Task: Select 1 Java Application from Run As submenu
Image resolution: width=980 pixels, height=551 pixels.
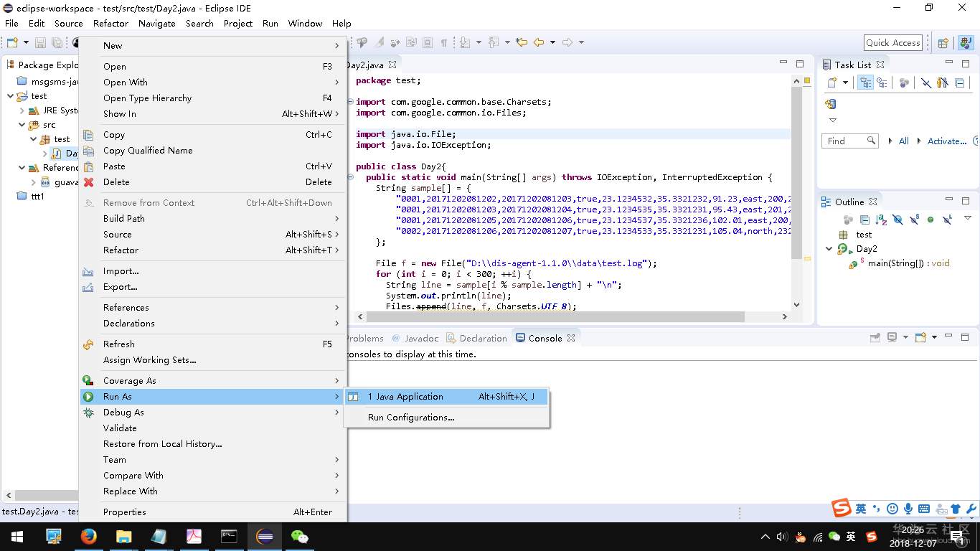Action: (405, 397)
